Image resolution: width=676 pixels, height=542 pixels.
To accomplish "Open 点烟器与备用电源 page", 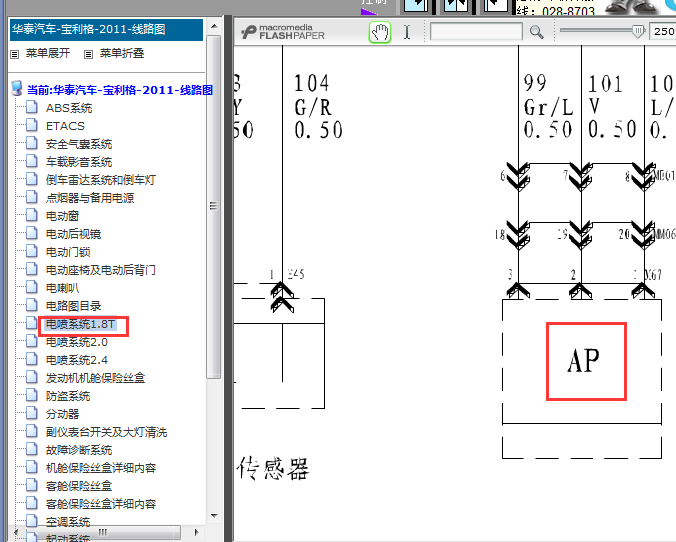I will coord(90,198).
